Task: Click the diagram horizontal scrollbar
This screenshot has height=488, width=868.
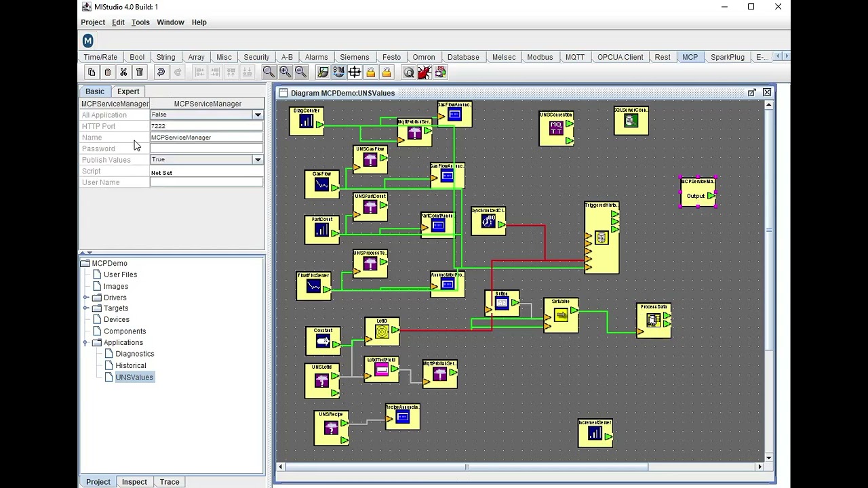Action: point(467,467)
